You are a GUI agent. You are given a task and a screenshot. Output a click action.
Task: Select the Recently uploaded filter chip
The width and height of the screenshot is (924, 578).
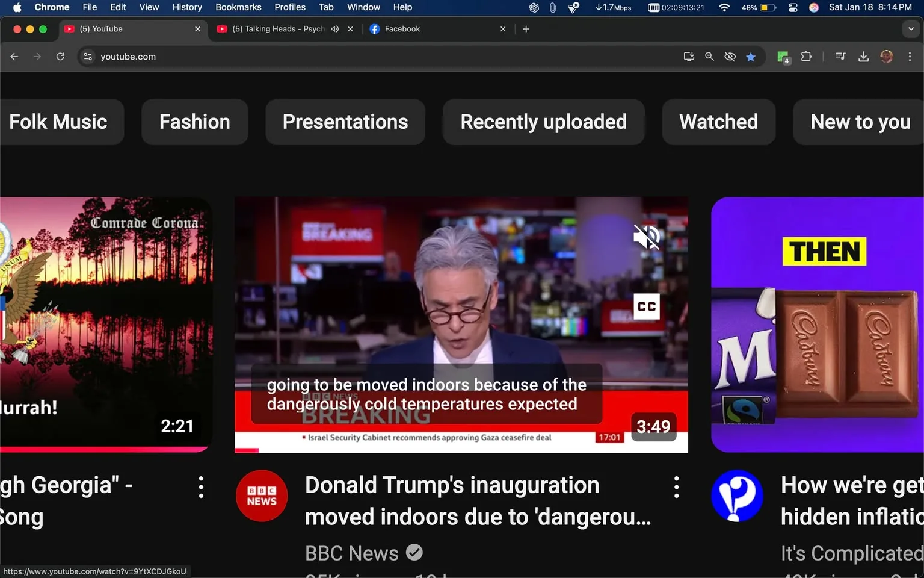pos(543,122)
